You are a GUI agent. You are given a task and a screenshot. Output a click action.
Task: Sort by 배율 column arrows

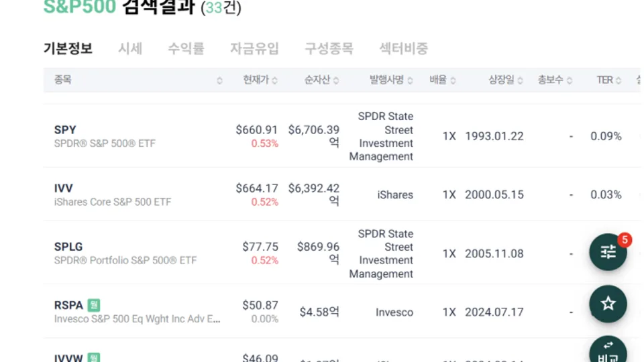(x=453, y=80)
